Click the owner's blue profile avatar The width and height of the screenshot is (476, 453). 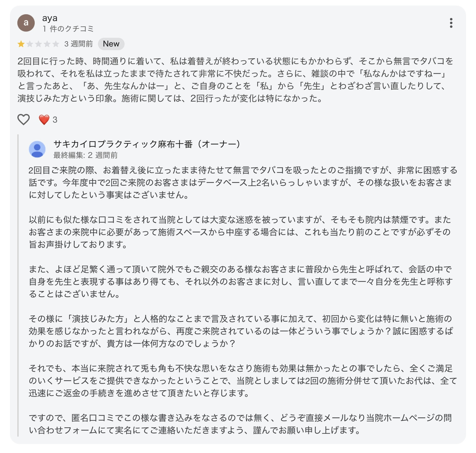(37, 149)
